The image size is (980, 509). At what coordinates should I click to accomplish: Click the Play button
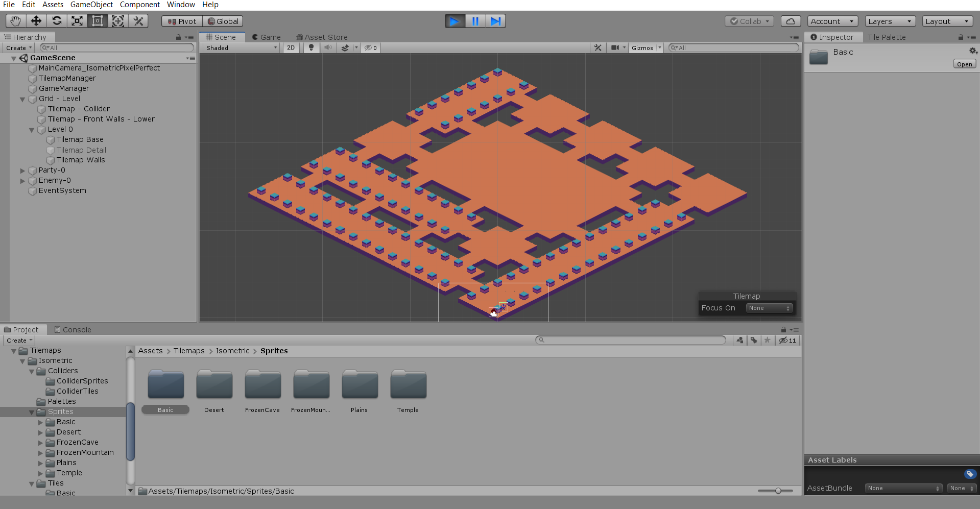tap(455, 21)
